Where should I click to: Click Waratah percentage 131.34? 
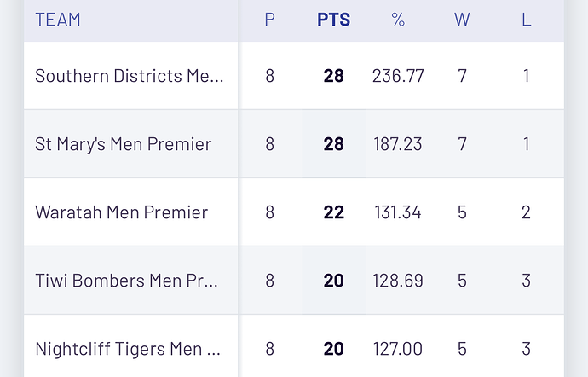398,212
